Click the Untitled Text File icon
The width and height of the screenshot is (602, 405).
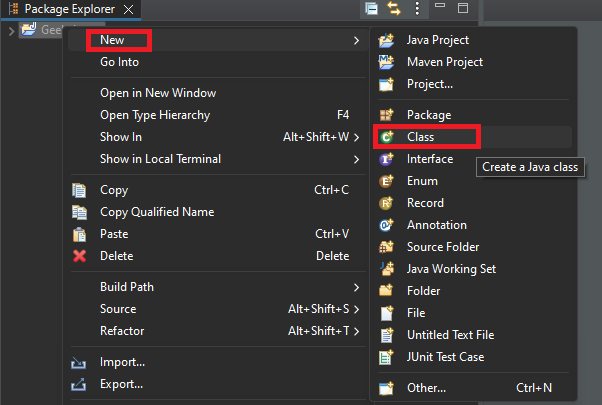(386, 335)
